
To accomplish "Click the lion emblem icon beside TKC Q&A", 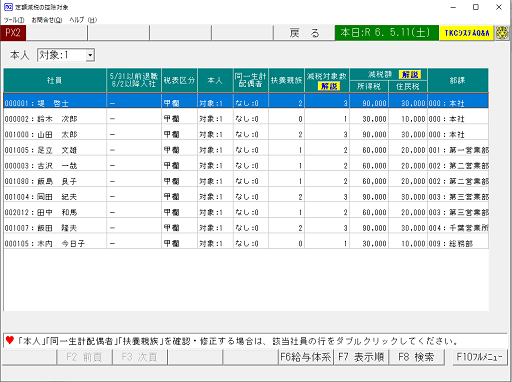I will (x=502, y=33).
